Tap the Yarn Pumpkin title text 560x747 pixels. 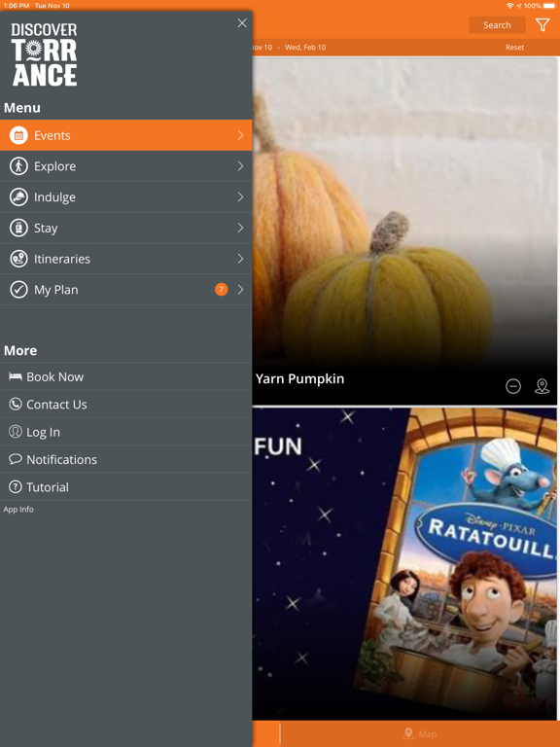(x=299, y=378)
